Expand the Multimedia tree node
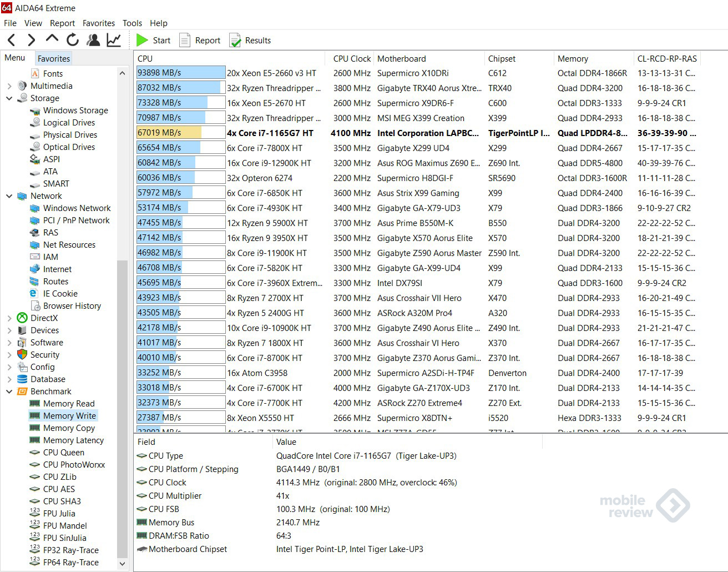The image size is (728, 572). (x=9, y=86)
